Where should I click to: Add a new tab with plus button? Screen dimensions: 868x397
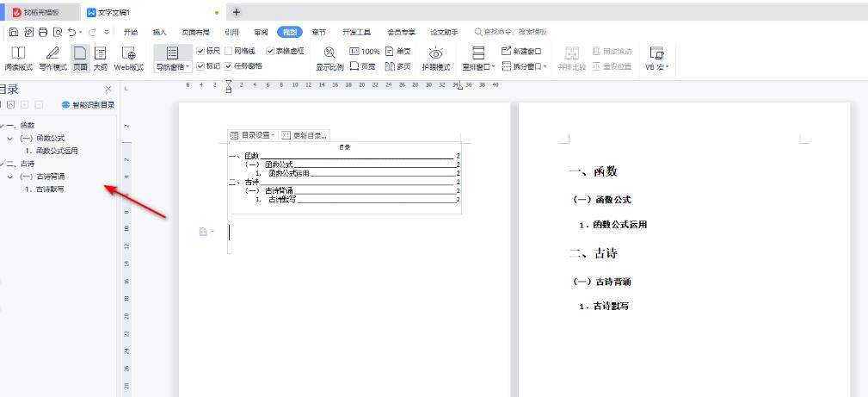pyautogui.click(x=237, y=12)
